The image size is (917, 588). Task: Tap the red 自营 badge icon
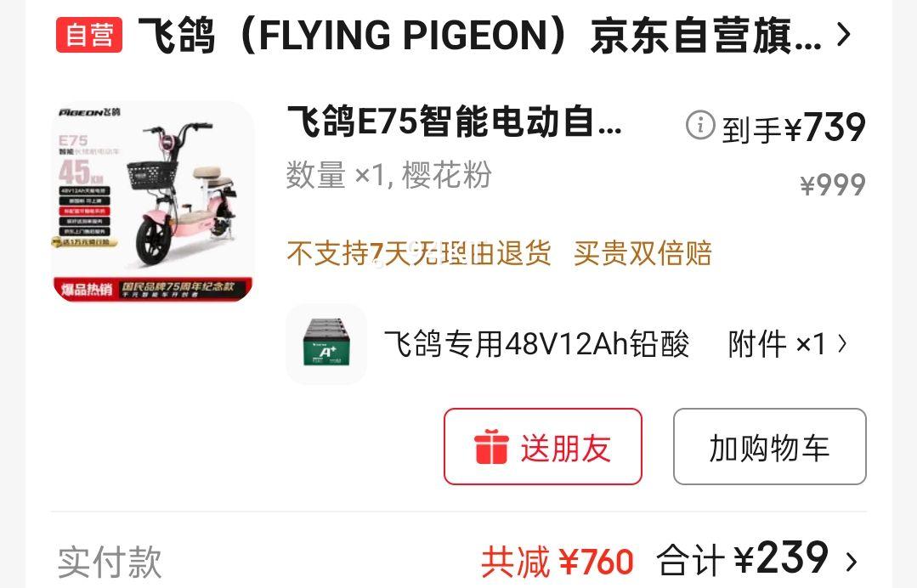pos(89,35)
